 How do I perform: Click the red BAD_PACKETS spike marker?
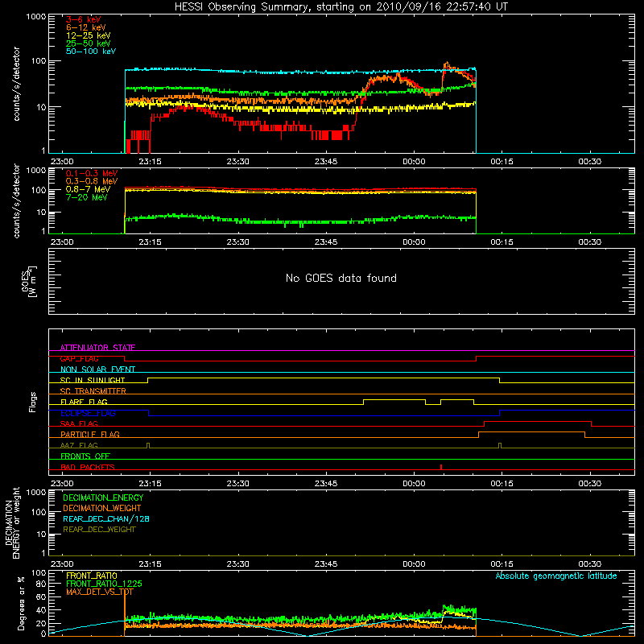[440, 467]
